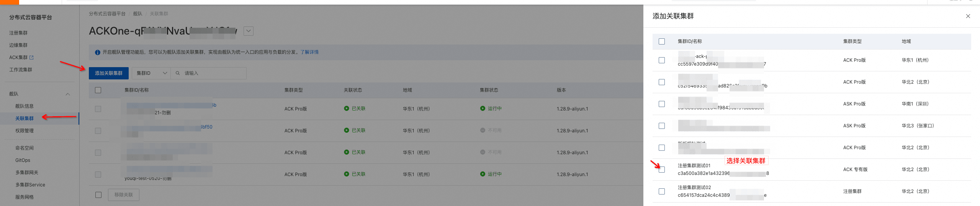Open the 了解详情 link
Image resolution: width=980 pixels, height=206 pixels.
pos(309,52)
